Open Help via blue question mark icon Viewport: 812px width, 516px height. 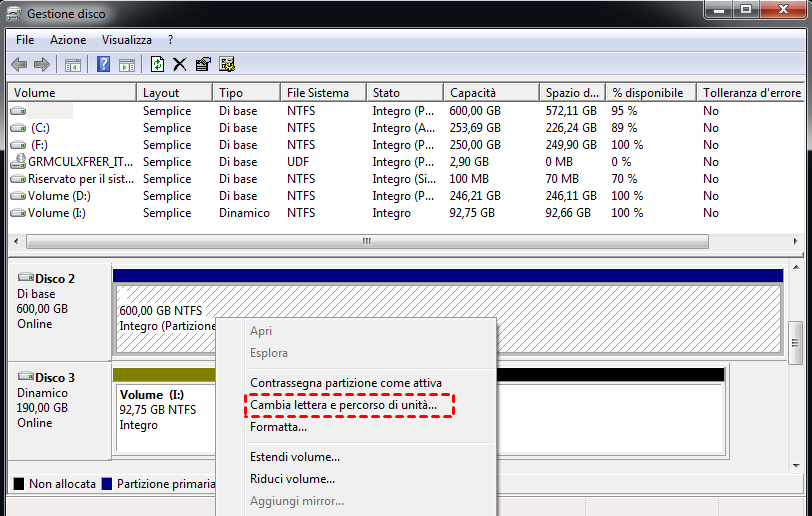tap(103, 65)
